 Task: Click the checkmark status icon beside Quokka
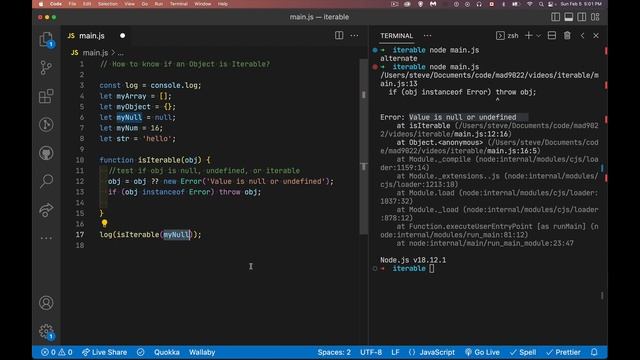[x=140, y=352]
